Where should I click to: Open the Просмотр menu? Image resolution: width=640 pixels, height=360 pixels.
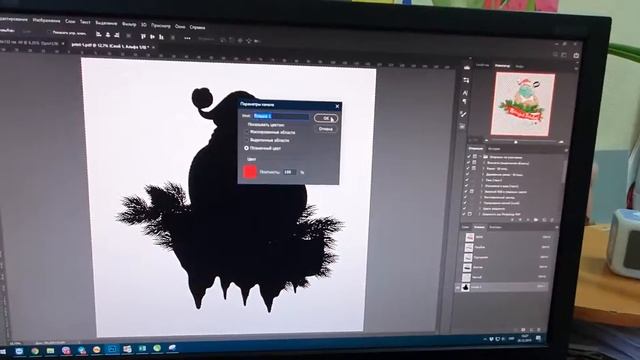click(x=160, y=26)
